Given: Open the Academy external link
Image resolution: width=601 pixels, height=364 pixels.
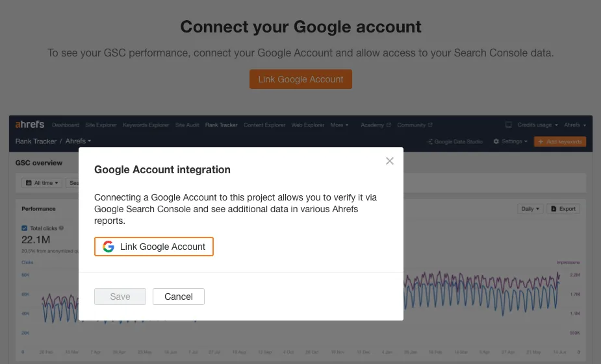Looking at the screenshot, I should coord(376,125).
